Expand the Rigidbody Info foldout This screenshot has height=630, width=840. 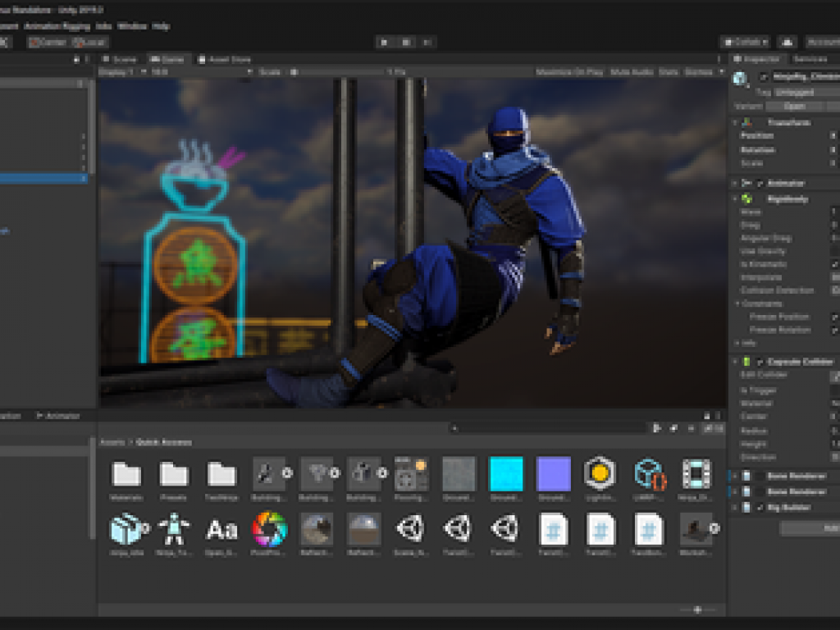737,343
